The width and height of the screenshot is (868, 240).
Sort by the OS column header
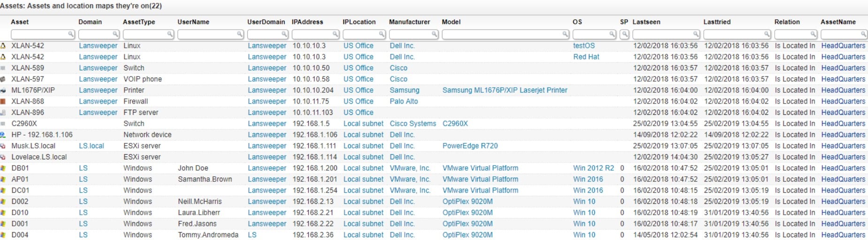coord(578,22)
